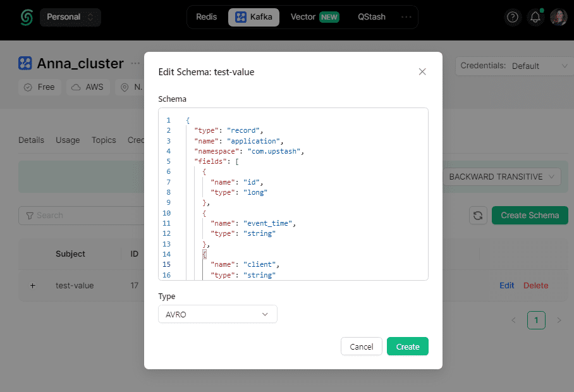The height and width of the screenshot is (392, 574).
Task: Click line number 5 in the editor
Action: (168, 161)
